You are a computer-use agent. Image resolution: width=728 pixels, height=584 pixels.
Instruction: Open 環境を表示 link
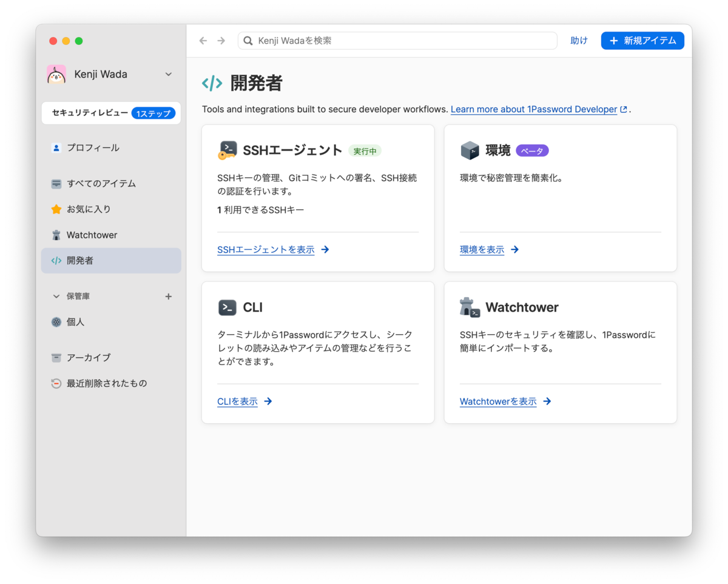[482, 249]
